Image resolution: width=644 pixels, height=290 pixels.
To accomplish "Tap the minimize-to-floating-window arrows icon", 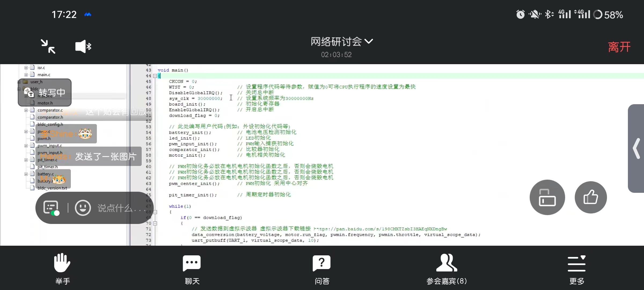I will [48, 46].
